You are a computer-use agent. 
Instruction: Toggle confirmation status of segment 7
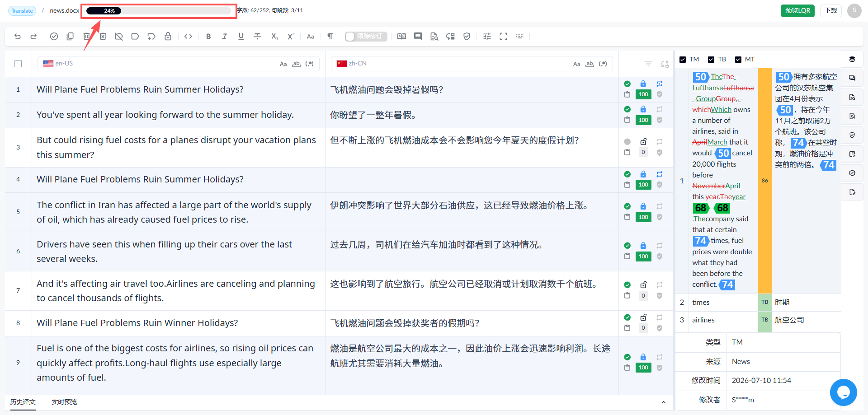[x=627, y=285]
